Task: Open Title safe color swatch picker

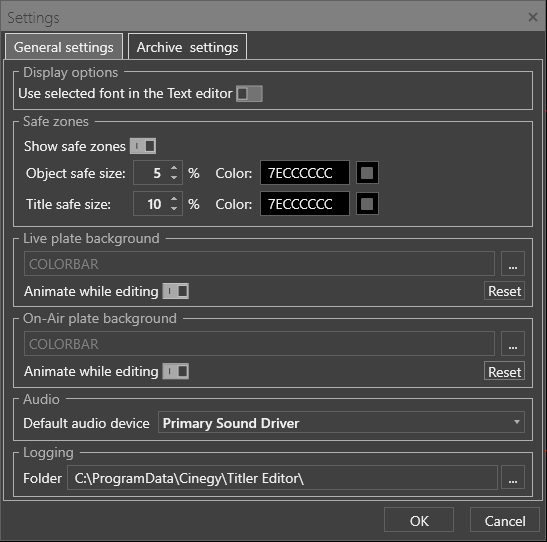Action: (367, 204)
